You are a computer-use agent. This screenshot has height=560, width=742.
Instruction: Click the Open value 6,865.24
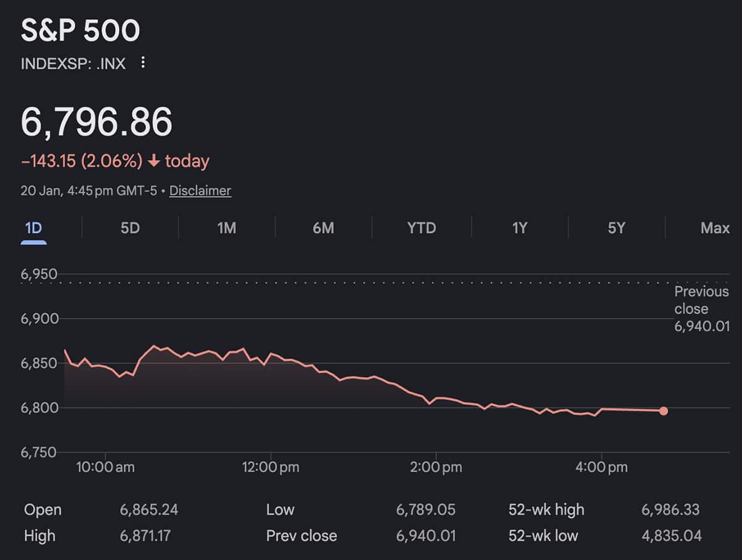[150, 509]
